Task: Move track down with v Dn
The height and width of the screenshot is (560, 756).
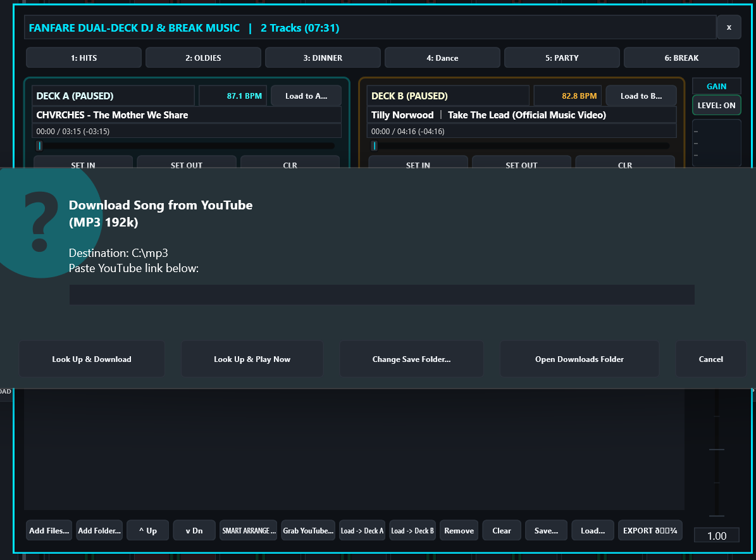Action: pyautogui.click(x=194, y=531)
